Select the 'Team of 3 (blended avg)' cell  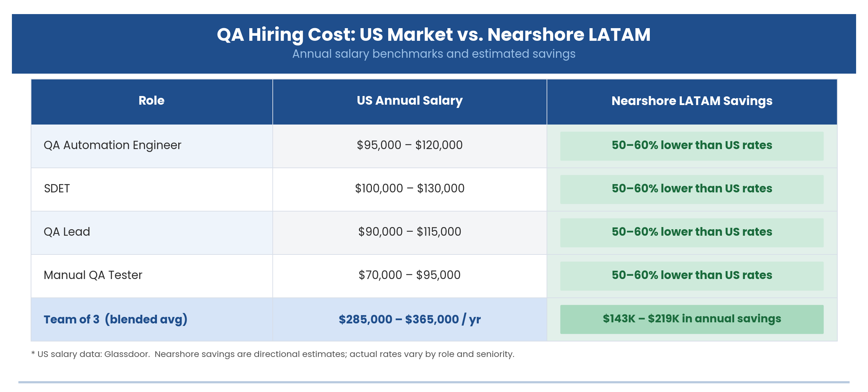tap(152, 319)
